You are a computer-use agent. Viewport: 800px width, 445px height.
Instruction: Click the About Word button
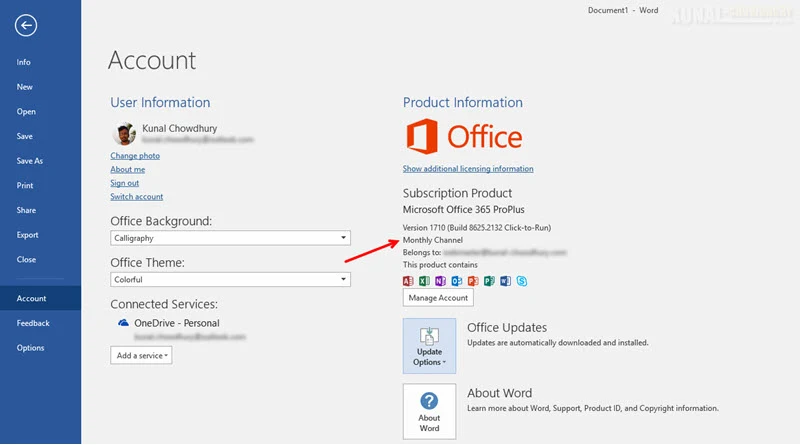coord(429,412)
